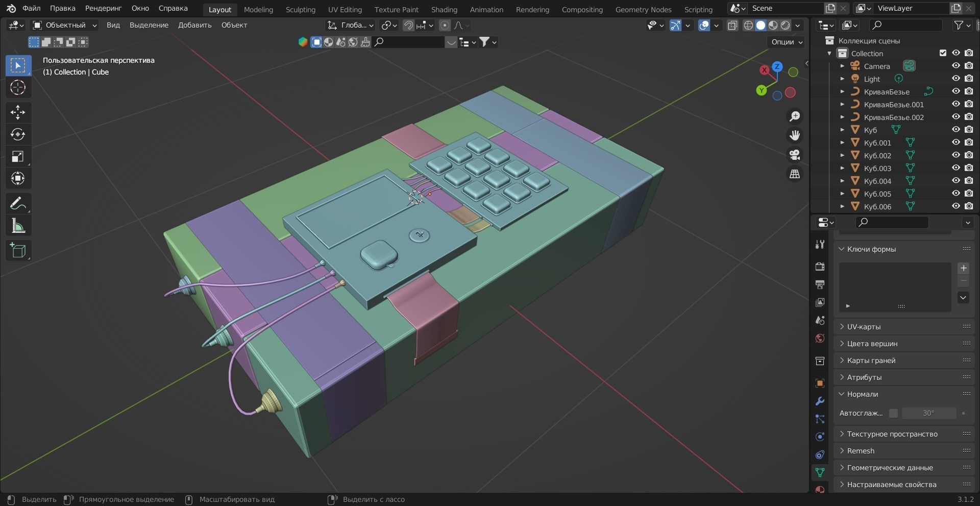This screenshot has width=980, height=506.
Task: Open the Рендеринг menu
Action: pyautogui.click(x=104, y=8)
